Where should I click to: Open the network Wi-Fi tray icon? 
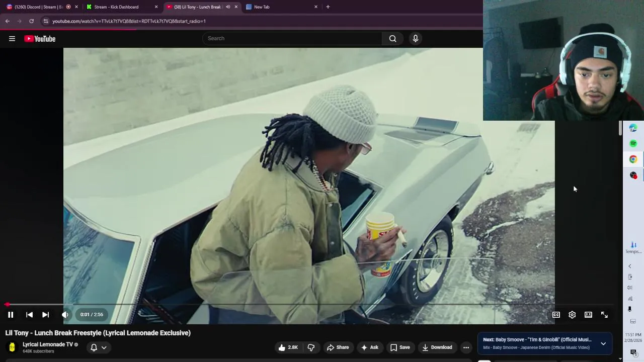coord(630,299)
